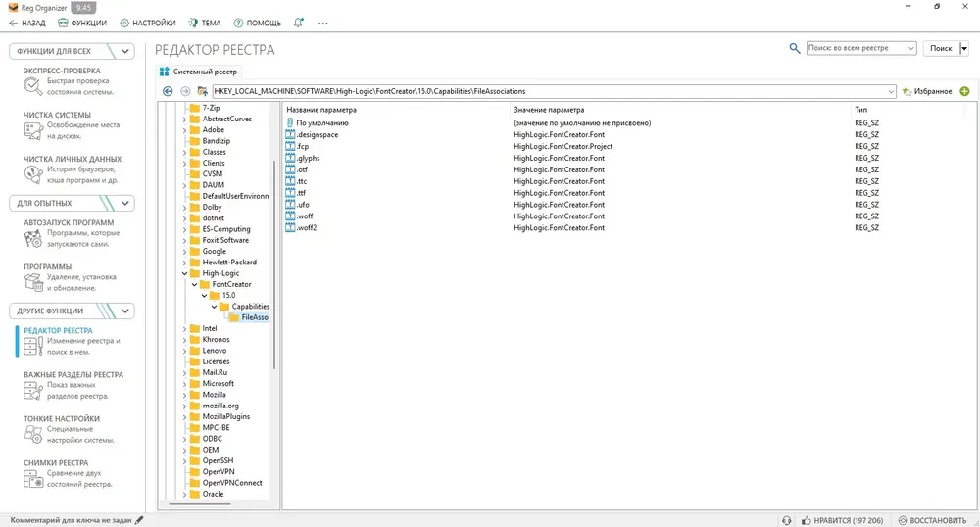Open the registry path address dropdown

point(891,92)
